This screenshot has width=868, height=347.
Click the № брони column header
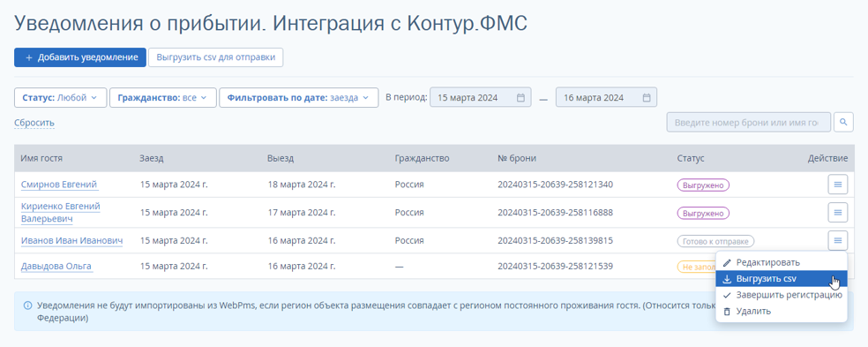click(x=517, y=159)
